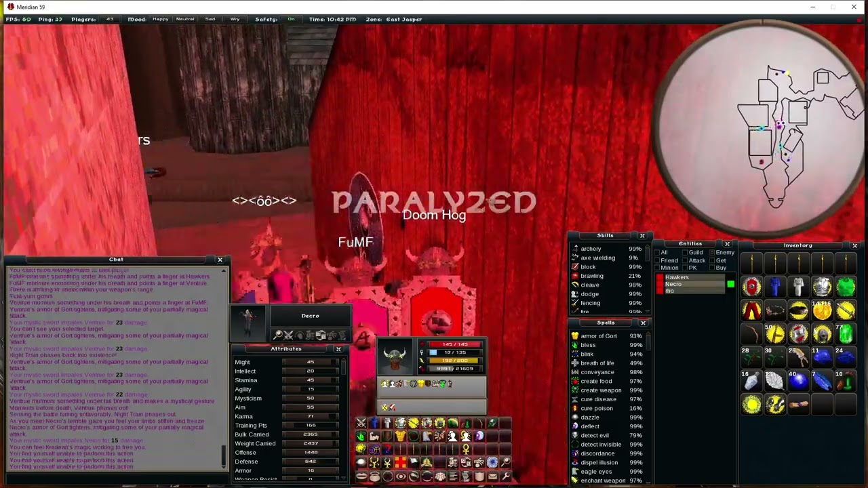This screenshot has width=868, height=488.
Task: Select the blue orb stack of 40
Action: pos(799,380)
